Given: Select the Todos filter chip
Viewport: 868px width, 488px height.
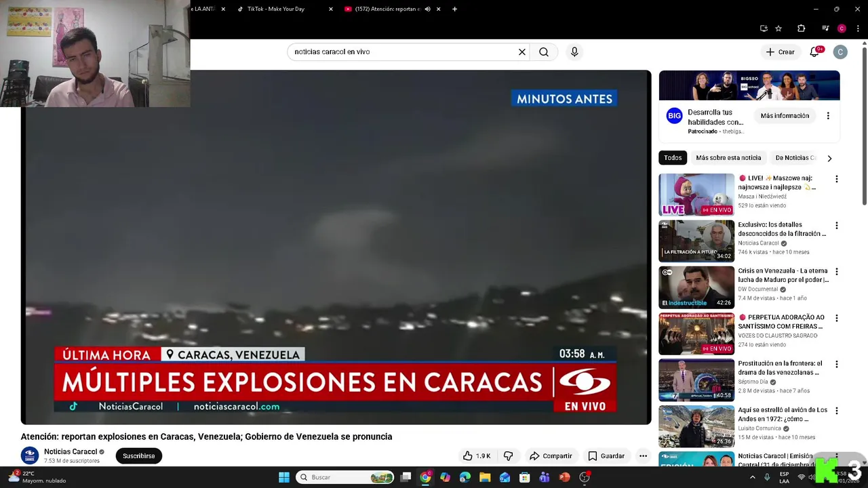Looking at the screenshot, I should 673,158.
